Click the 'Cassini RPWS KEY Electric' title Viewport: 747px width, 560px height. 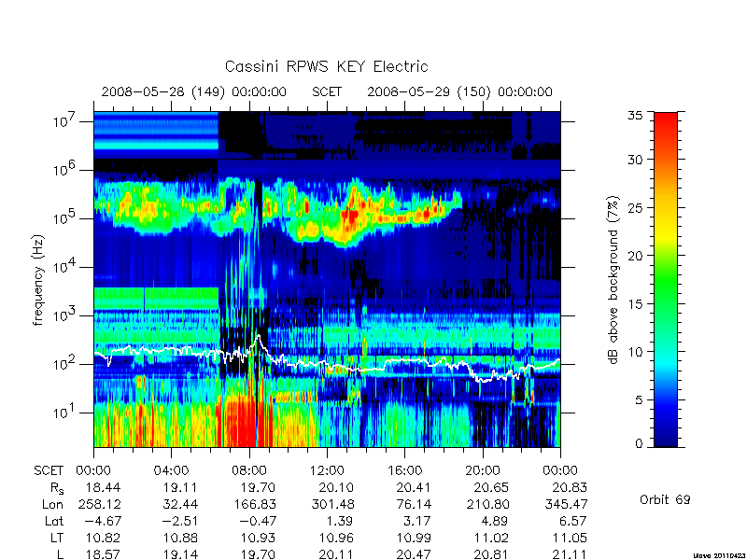326,66
